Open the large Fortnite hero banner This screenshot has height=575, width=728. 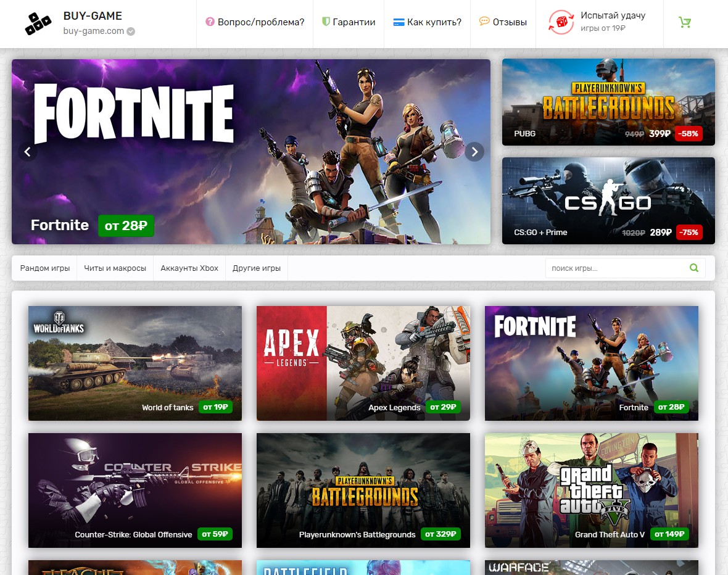pos(250,151)
